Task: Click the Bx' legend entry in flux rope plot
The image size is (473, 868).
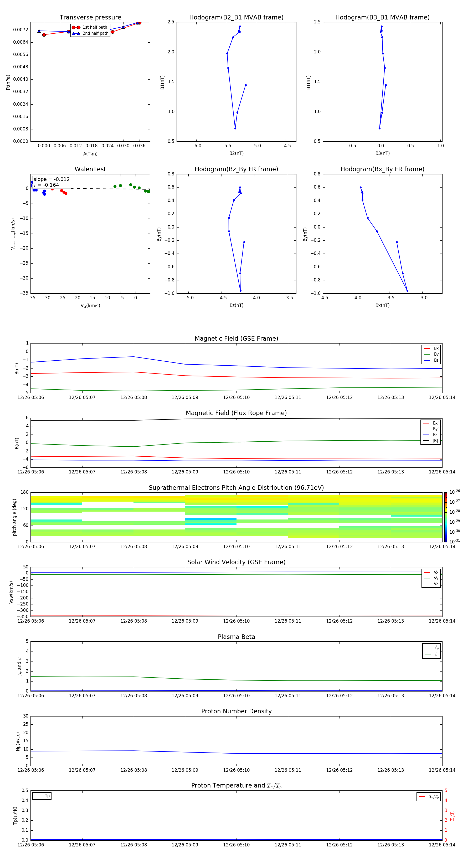Action: [431, 423]
